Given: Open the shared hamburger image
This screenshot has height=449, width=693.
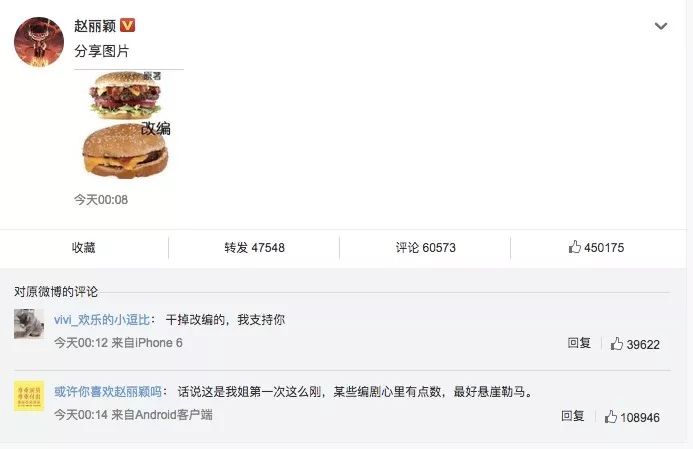Looking at the screenshot, I should [x=126, y=125].
